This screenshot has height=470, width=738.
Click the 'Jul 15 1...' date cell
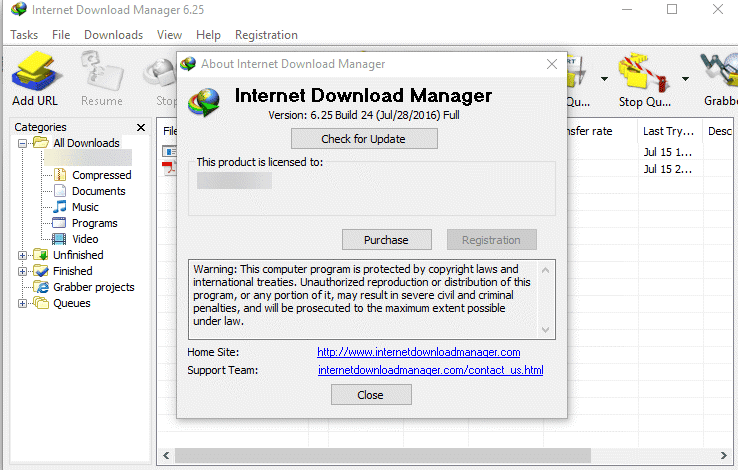coord(667,152)
